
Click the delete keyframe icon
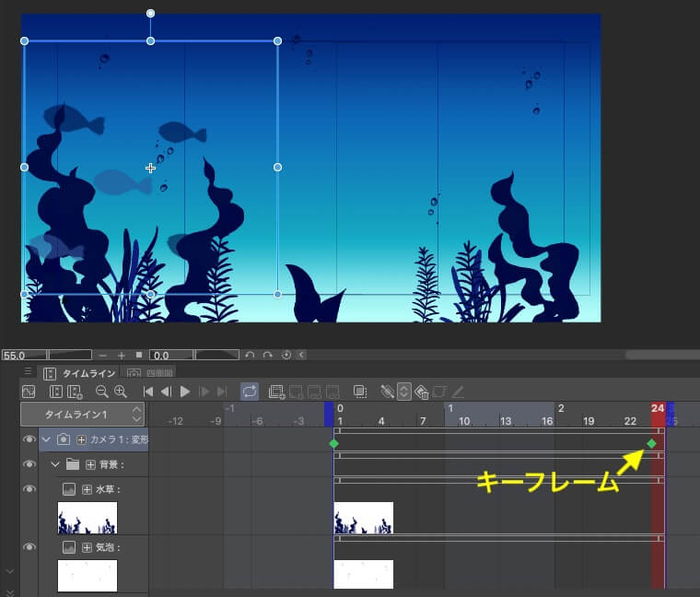click(x=422, y=392)
